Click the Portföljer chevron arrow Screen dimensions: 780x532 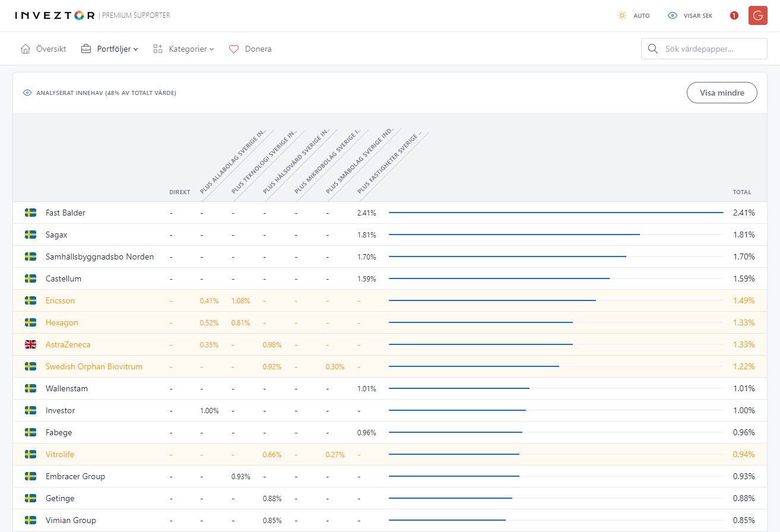[136, 49]
